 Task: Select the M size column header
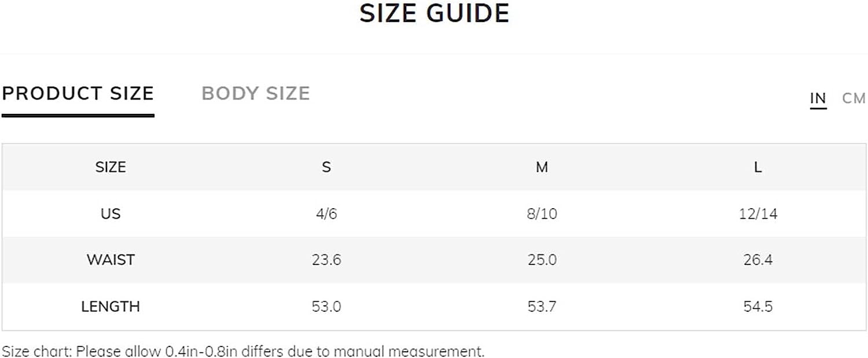tap(542, 167)
